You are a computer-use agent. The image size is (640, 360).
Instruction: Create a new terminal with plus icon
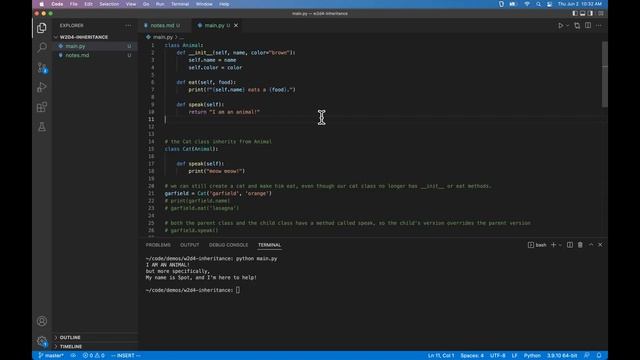(553, 245)
